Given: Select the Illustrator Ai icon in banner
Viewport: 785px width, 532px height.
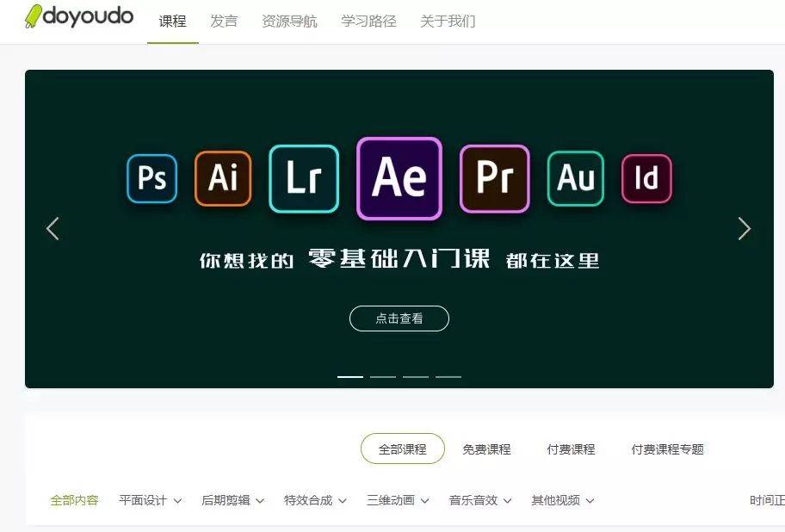Looking at the screenshot, I should [x=223, y=178].
